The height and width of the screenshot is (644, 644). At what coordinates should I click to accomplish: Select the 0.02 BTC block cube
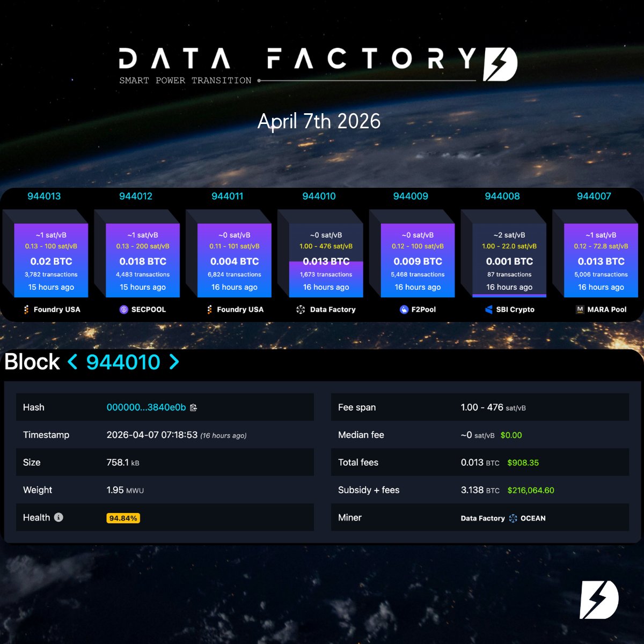point(51,261)
